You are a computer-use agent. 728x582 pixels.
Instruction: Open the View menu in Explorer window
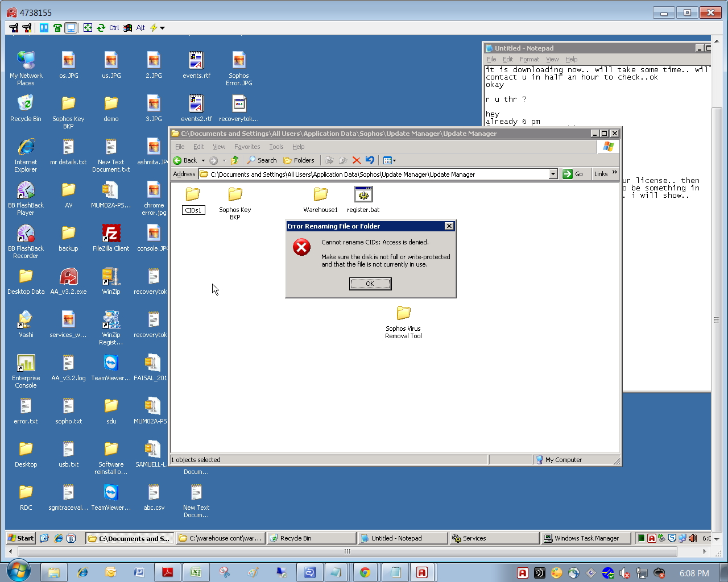pos(219,147)
